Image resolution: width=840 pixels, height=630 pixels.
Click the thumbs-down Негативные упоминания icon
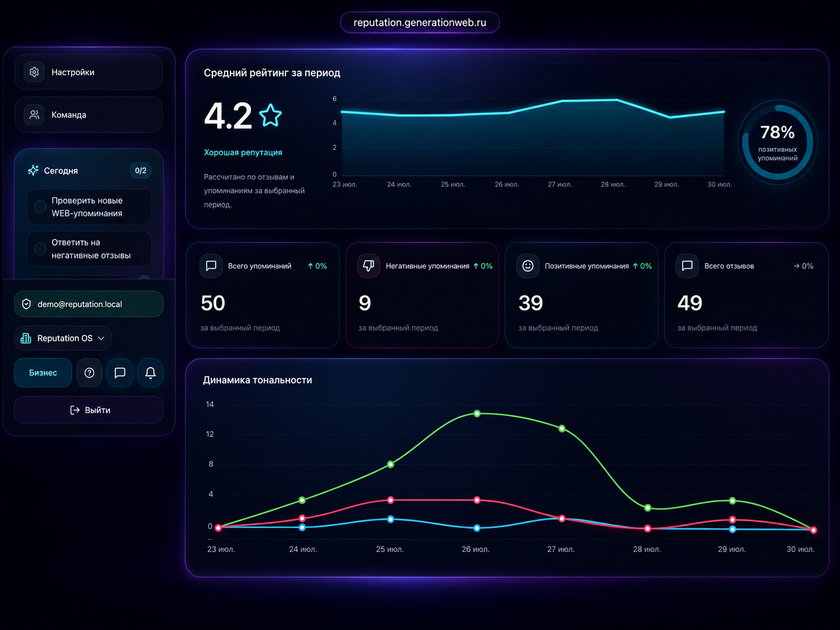coord(368,266)
